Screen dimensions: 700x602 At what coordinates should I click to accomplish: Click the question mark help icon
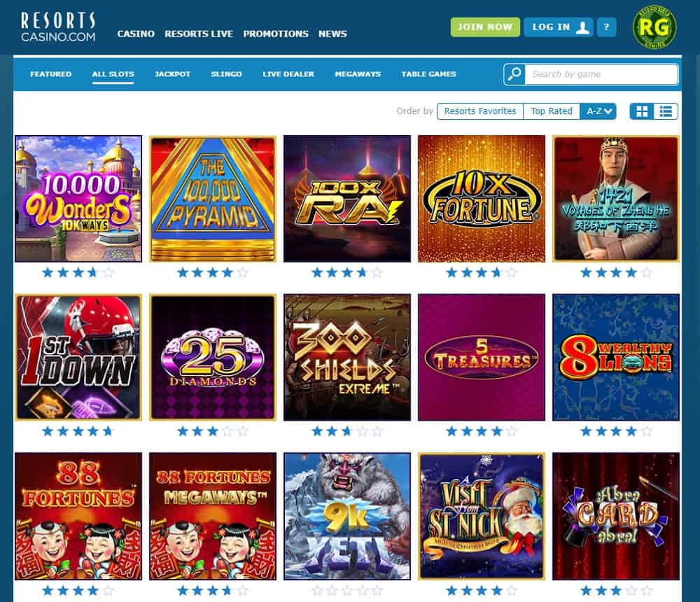606,27
